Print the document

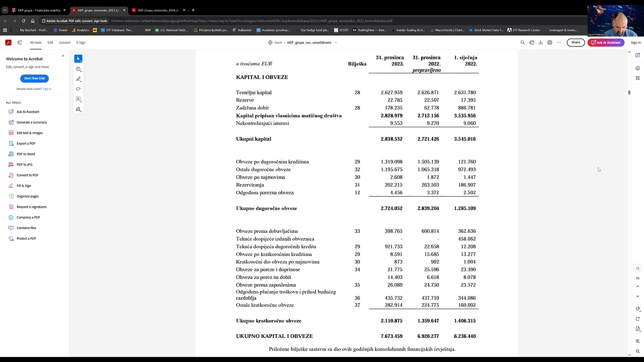(549, 43)
